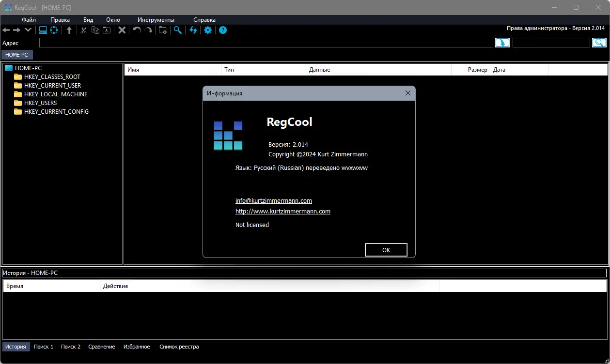Open the Вид menu
Image resolution: width=610 pixels, height=364 pixels.
coord(88,20)
